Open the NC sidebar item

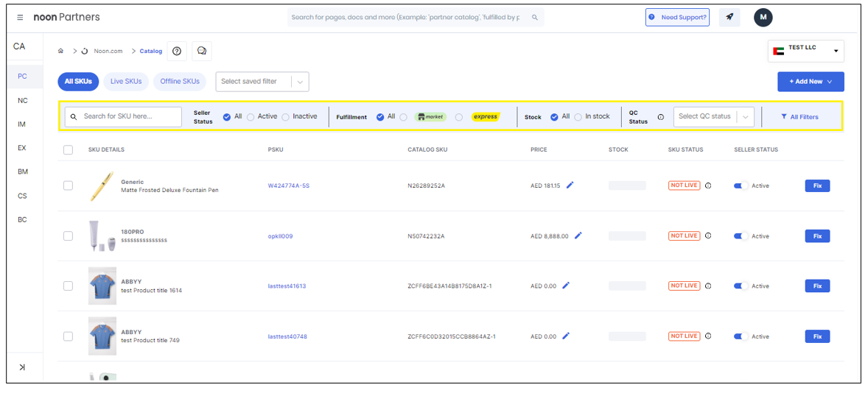coord(22,101)
